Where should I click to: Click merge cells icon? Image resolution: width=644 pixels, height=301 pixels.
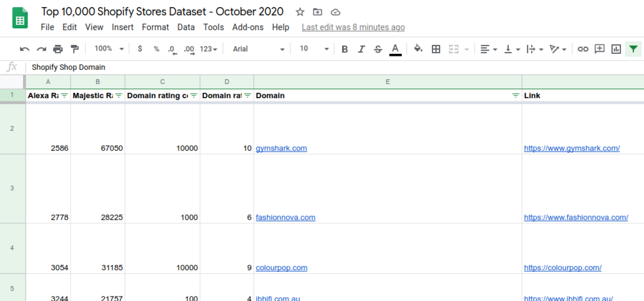(x=454, y=49)
